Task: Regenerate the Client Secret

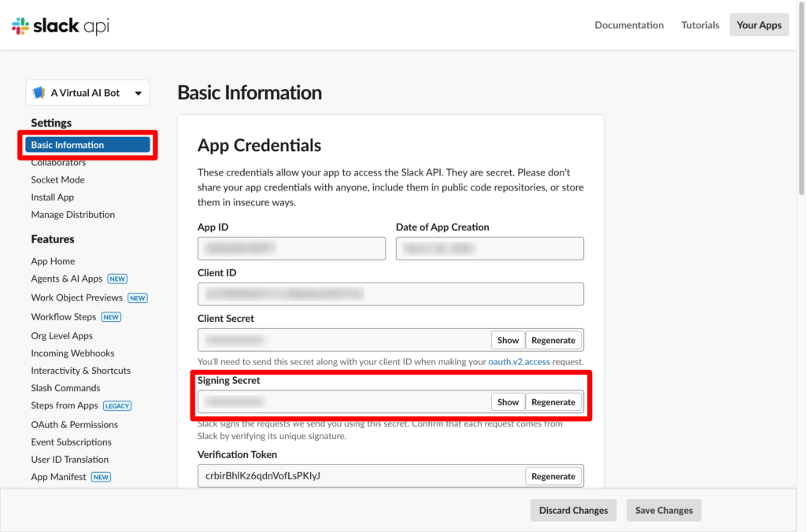Action: [553, 340]
